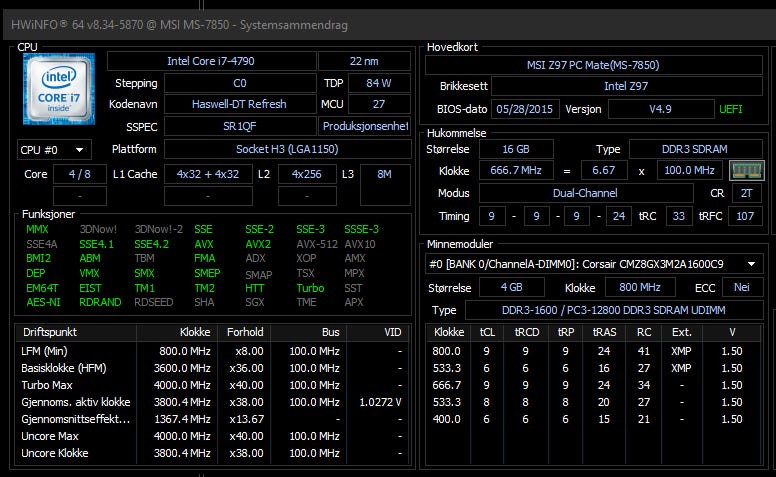
Task: Click the memory Type value DDR3 SDRAM
Action: [695, 149]
